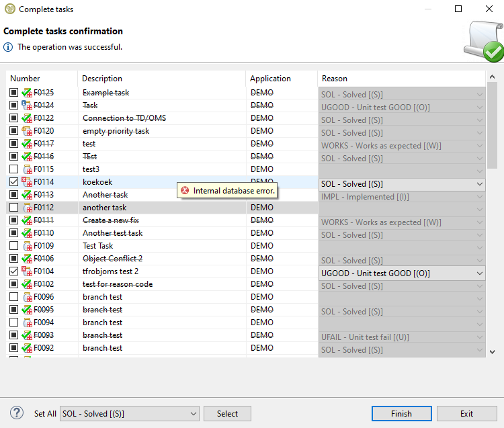
Task: Click the Description column header
Action: (x=161, y=79)
